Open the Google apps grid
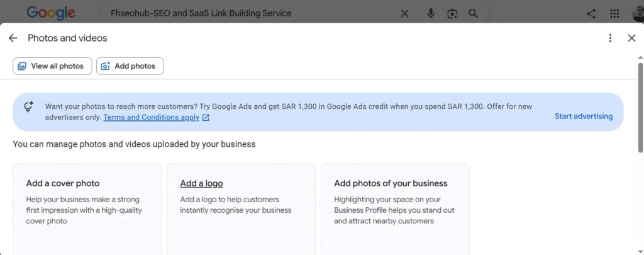644x255 pixels. (614, 14)
